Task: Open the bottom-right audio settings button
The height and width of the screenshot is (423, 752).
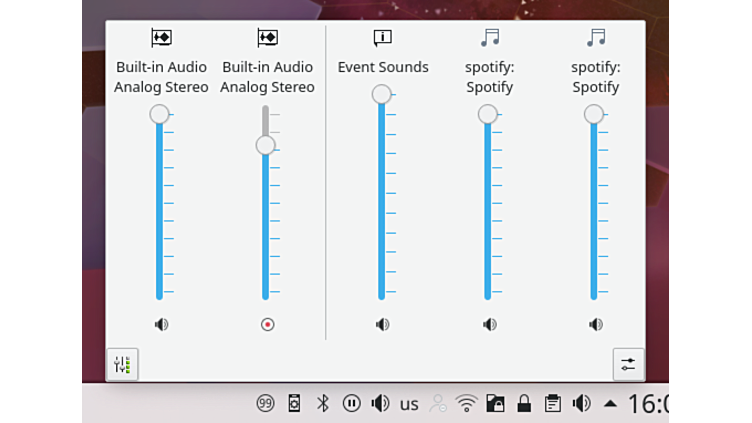Action: (628, 364)
